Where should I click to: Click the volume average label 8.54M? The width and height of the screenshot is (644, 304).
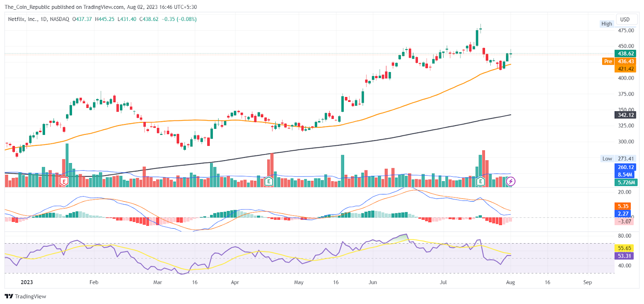[625, 174]
